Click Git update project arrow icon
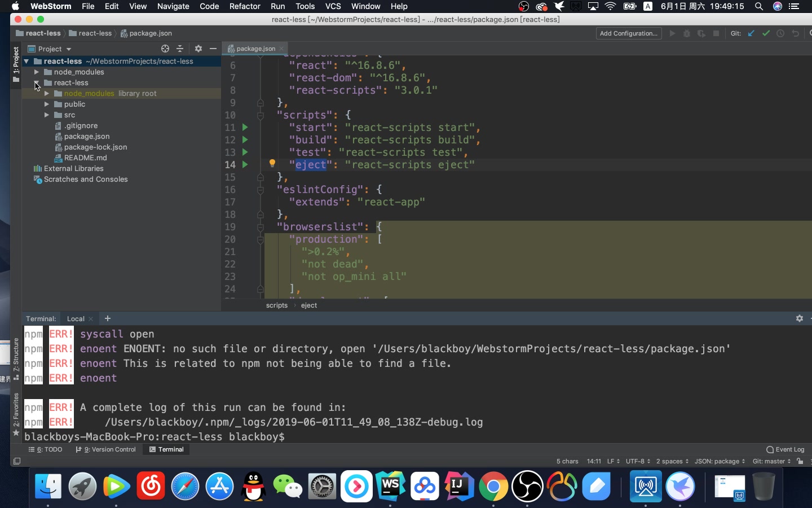 751,33
